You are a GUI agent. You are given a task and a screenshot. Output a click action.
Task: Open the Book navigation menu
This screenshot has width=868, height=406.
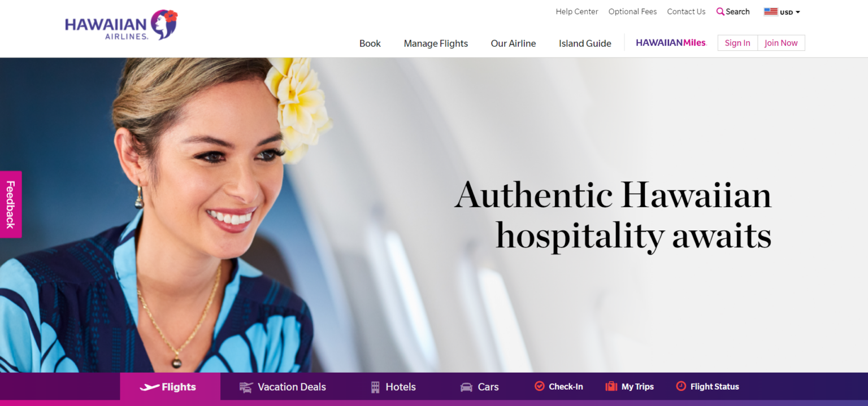tap(370, 43)
